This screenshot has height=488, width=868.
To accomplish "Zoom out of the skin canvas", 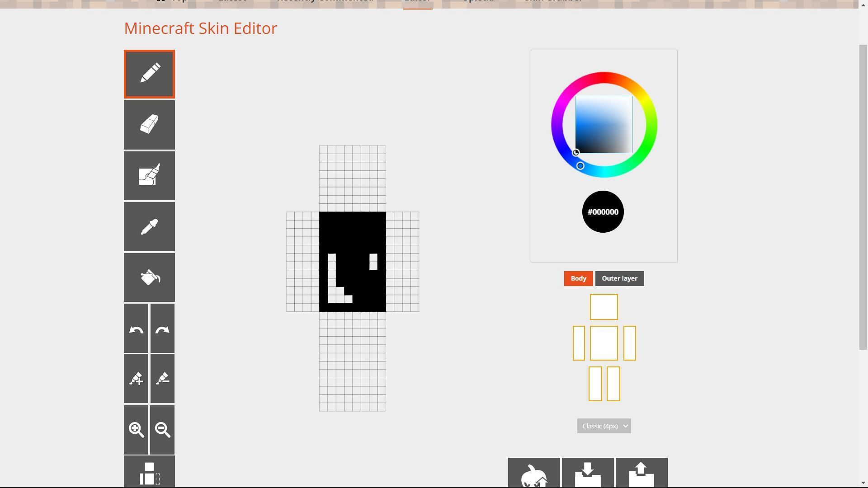I will (x=162, y=430).
